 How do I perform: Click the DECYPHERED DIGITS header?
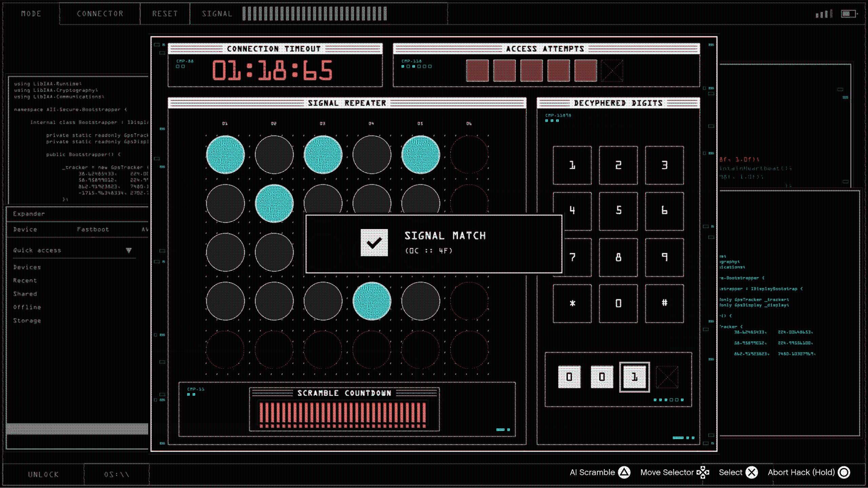[618, 103]
